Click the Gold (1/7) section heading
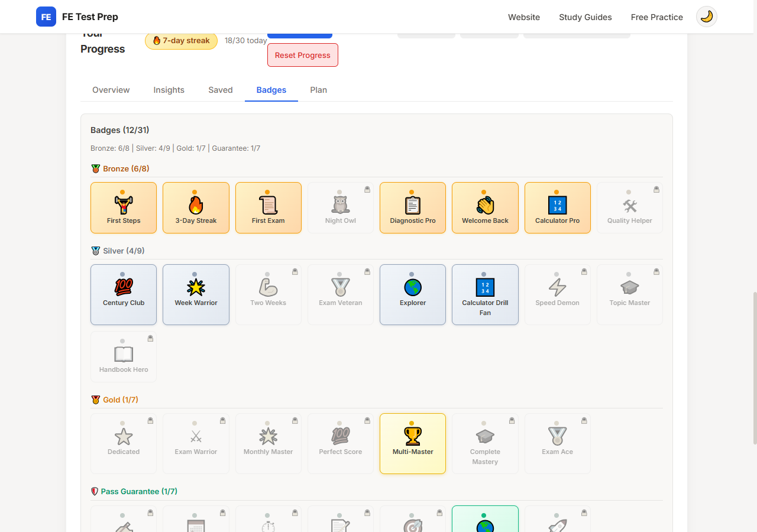 click(115, 400)
